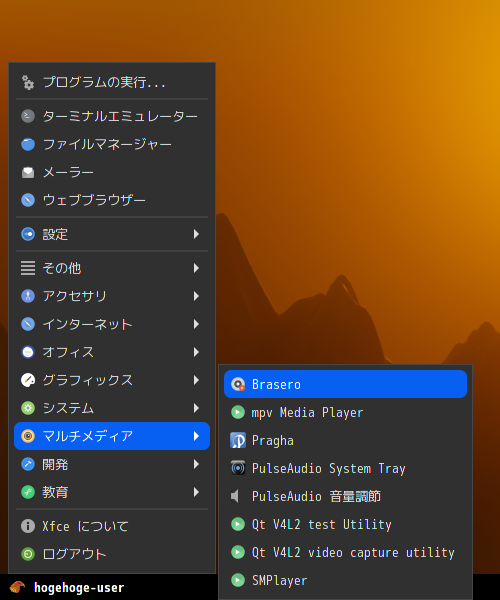The height and width of the screenshot is (600, 500).
Task: Click the green システム gear icon
Action: pos(28,408)
